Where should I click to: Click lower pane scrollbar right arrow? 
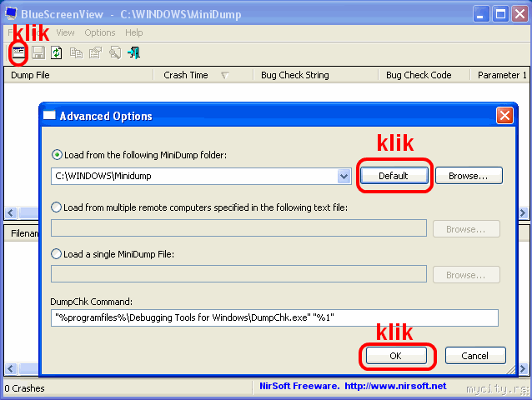[523, 368]
